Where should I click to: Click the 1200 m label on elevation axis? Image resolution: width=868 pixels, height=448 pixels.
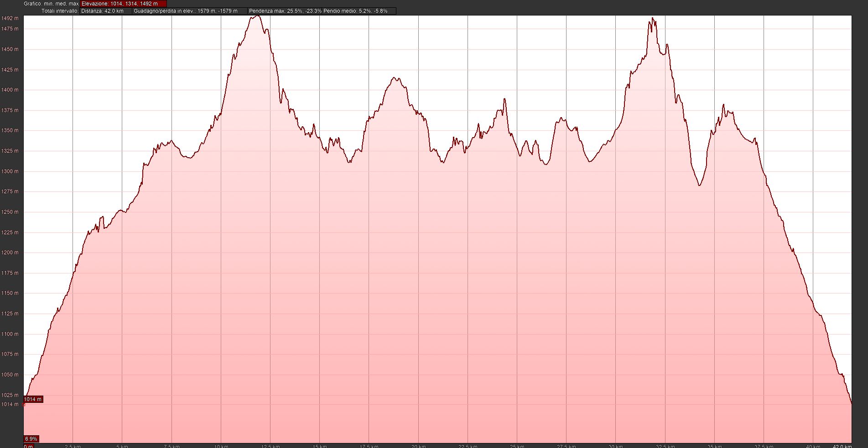[x=10, y=252]
